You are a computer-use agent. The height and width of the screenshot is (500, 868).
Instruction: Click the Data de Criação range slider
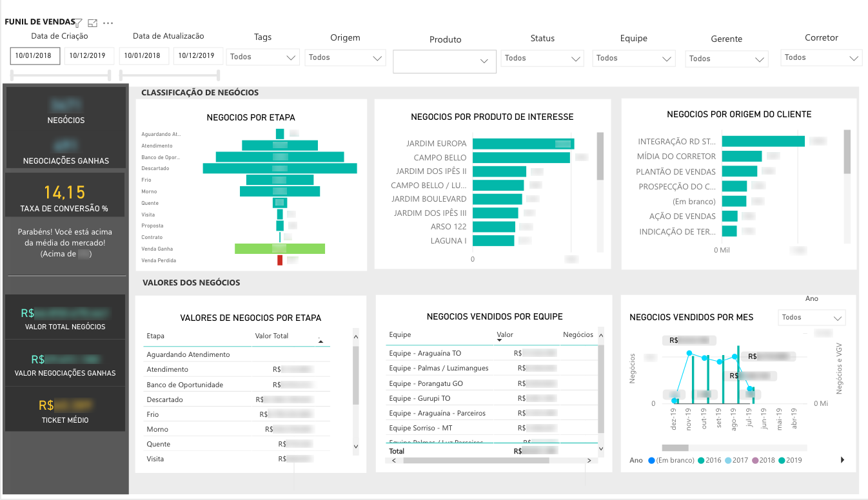pos(61,75)
